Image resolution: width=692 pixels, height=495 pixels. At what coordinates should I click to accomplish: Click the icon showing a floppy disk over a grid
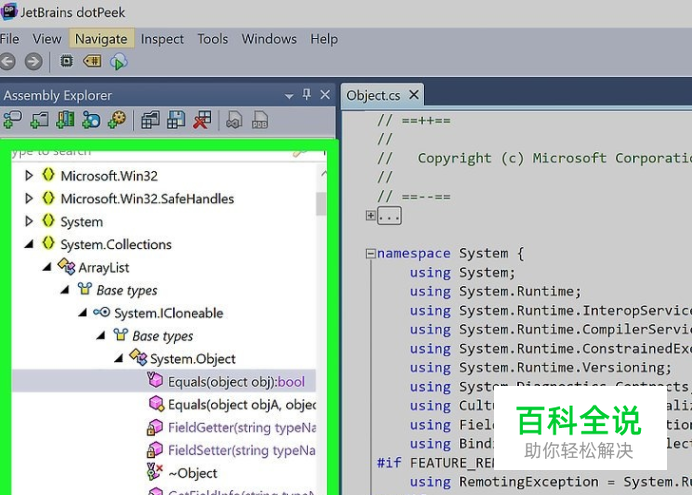point(176,120)
